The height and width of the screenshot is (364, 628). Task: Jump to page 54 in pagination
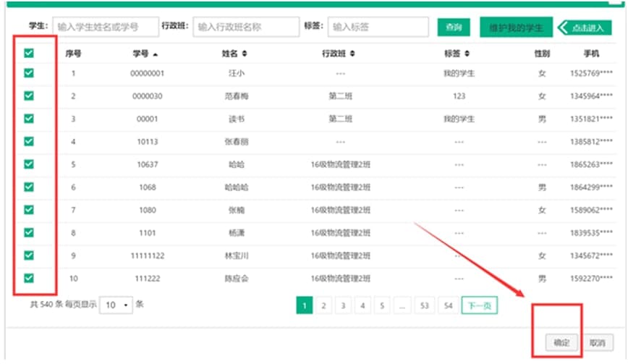pos(448,306)
